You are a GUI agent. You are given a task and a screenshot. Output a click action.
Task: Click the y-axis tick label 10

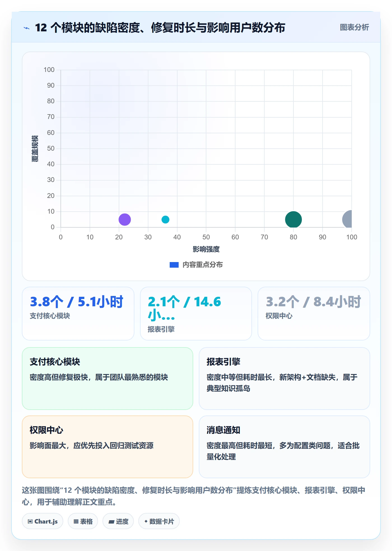(x=51, y=211)
